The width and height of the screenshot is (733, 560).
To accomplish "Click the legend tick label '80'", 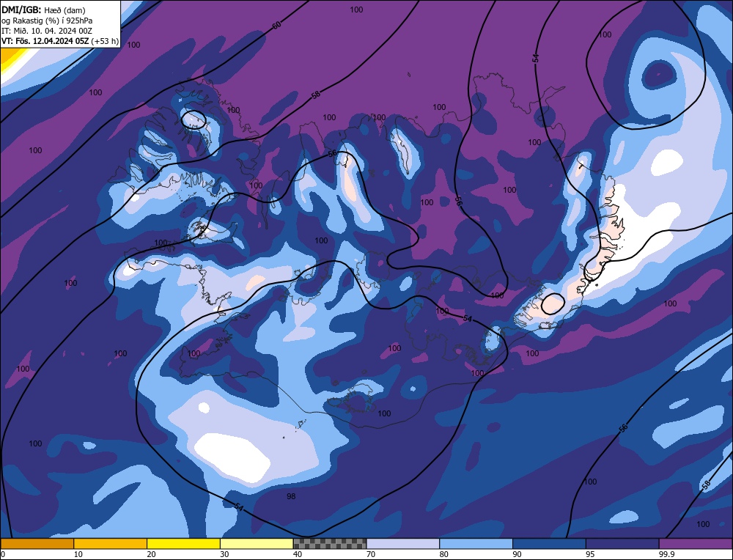I will (x=444, y=554).
